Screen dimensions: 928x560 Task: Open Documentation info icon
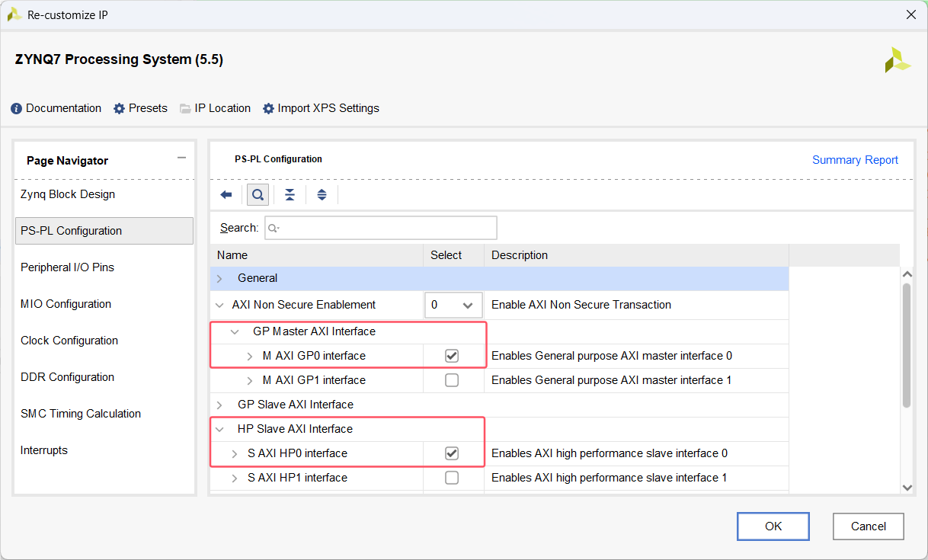[17, 109]
